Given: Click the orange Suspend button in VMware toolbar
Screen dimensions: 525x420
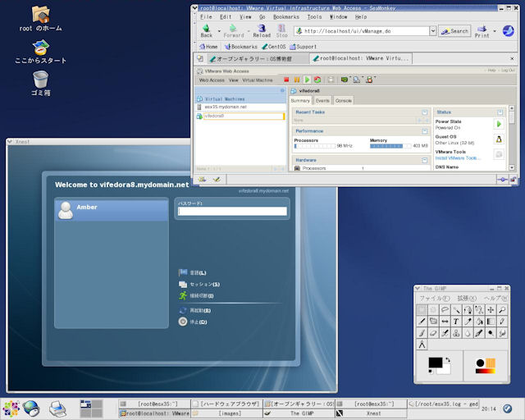Looking at the screenshot, I should (x=297, y=80).
